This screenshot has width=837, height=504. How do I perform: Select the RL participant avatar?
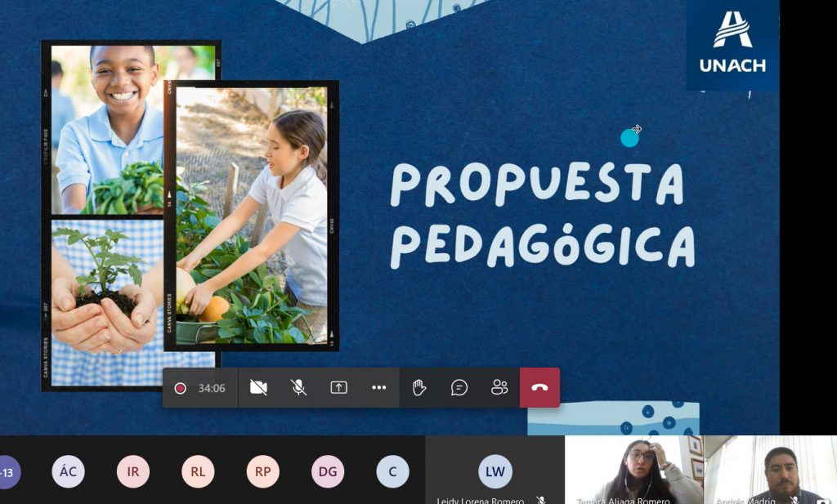tap(198, 472)
